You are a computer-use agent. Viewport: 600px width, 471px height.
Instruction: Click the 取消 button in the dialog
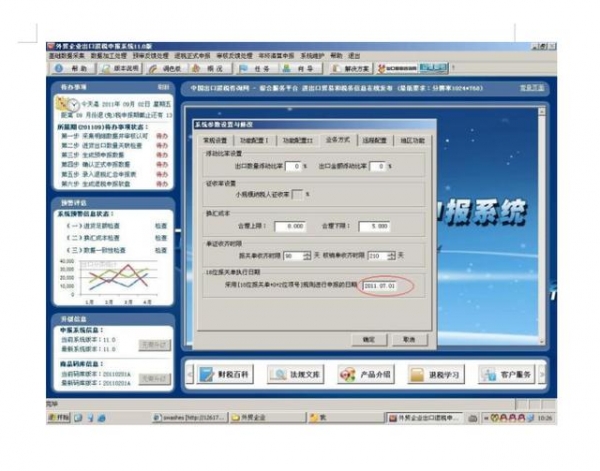pos(409,339)
